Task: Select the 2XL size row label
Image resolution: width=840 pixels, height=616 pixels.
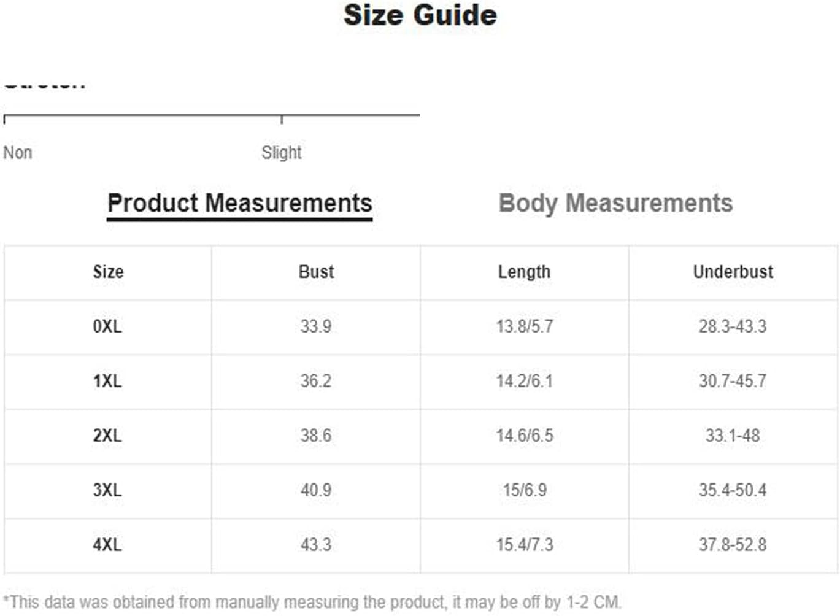Action: 107,436
